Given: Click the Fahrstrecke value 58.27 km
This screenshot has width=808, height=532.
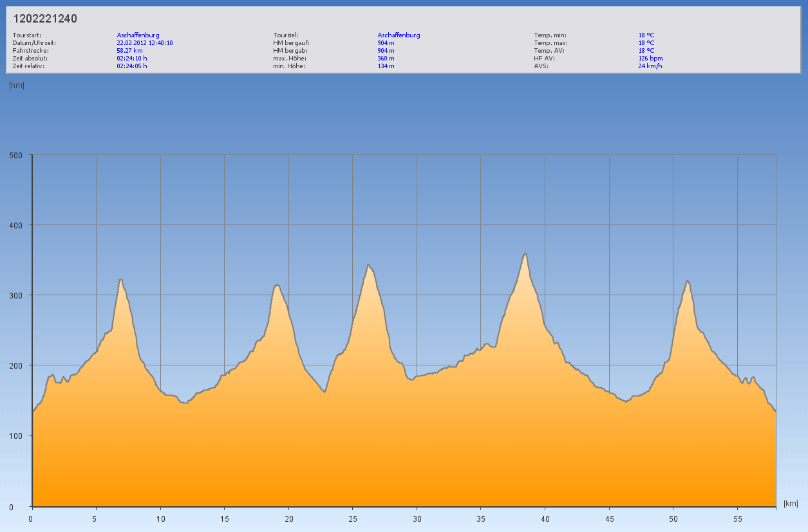Looking at the screenshot, I should 129,51.
